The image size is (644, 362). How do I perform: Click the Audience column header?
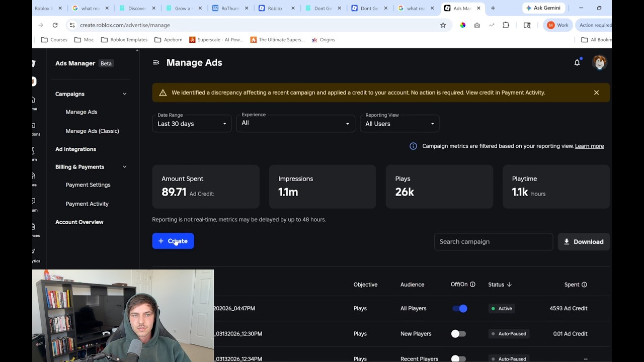pyautogui.click(x=412, y=285)
